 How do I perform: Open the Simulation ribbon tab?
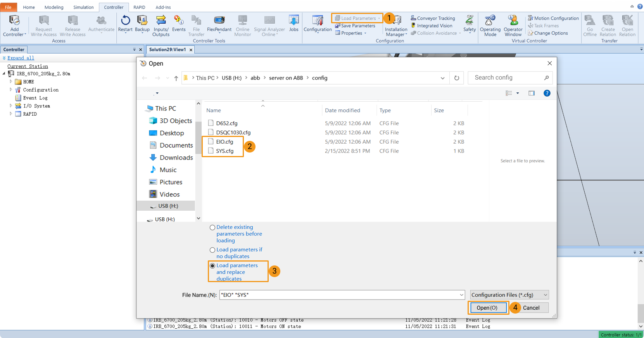pyautogui.click(x=83, y=7)
